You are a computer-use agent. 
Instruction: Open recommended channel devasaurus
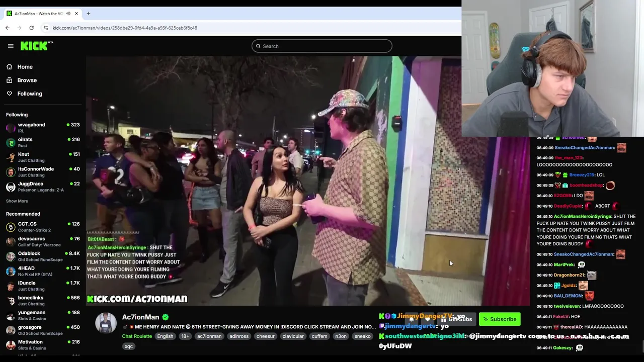(x=43, y=242)
